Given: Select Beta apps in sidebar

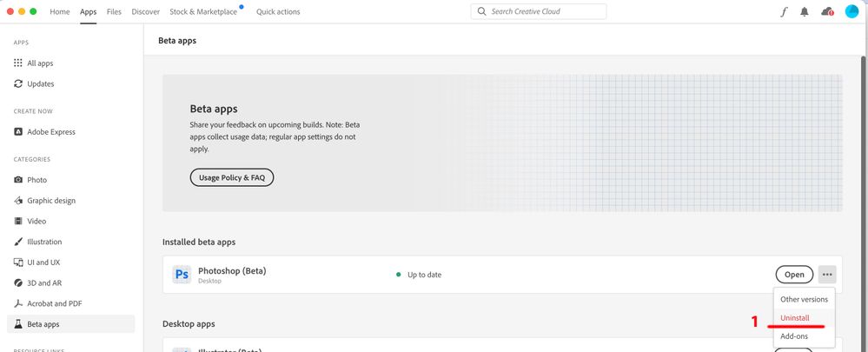Looking at the screenshot, I should tap(71, 324).
